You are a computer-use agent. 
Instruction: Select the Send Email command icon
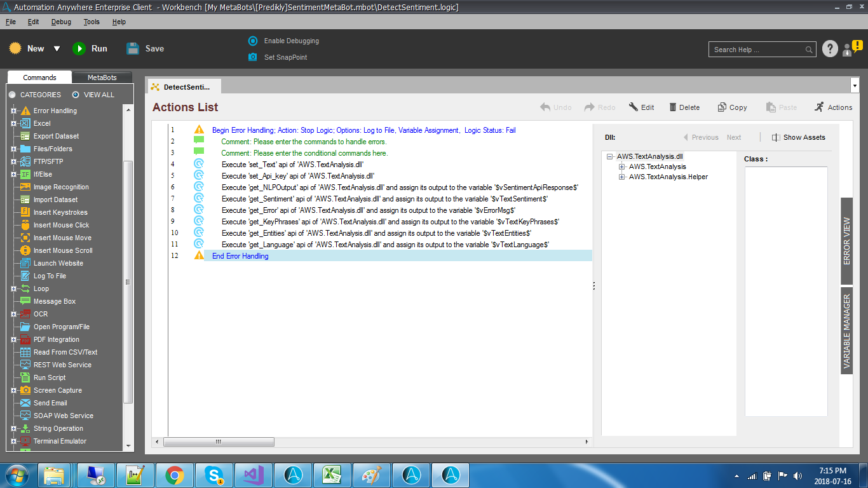pyautogui.click(x=25, y=403)
